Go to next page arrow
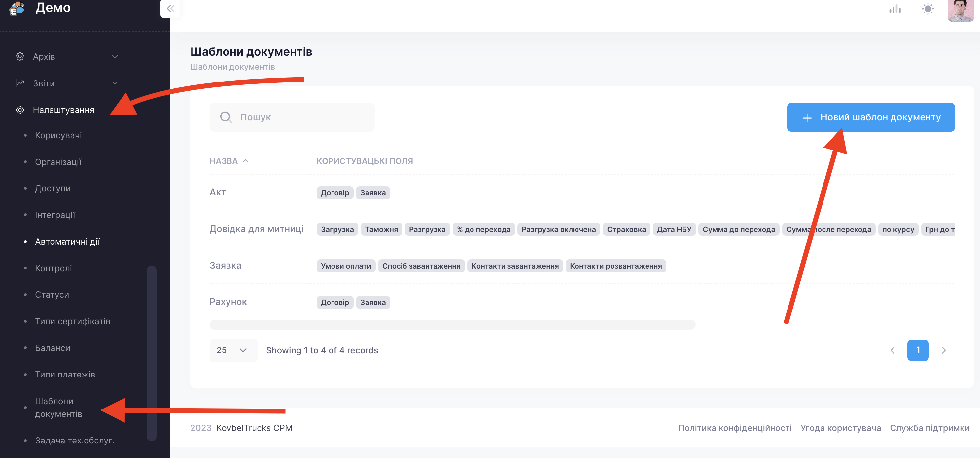 943,350
